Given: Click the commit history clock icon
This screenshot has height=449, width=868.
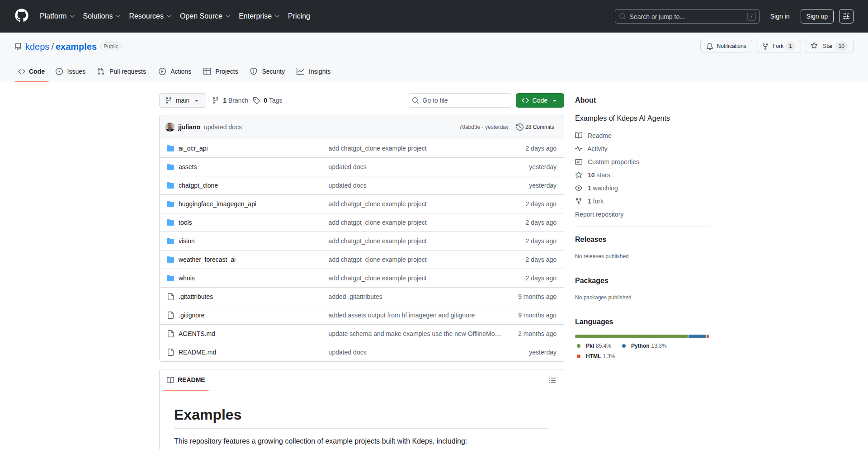Looking at the screenshot, I should tap(519, 127).
